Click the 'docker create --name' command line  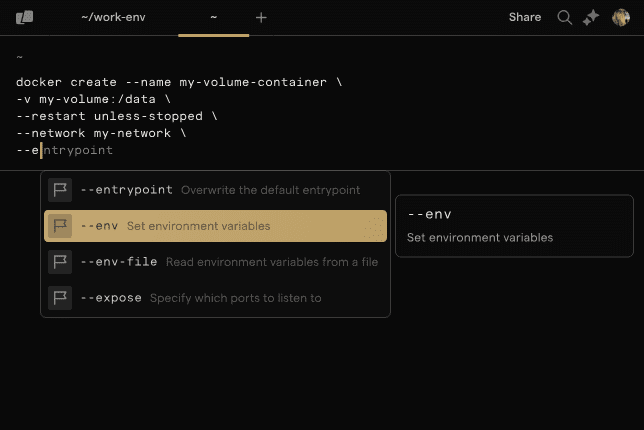(179, 82)
